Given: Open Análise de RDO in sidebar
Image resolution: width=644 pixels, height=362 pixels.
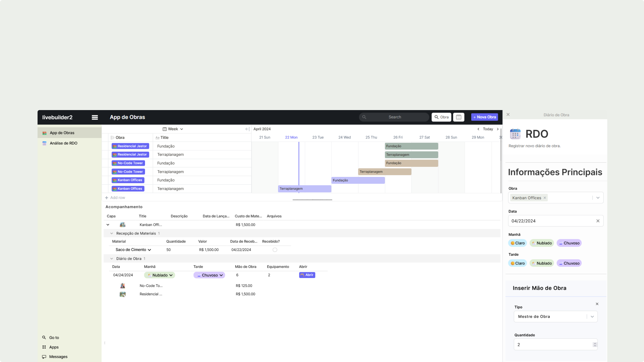Looking at the screenshot, I should [x=63, y=143].
